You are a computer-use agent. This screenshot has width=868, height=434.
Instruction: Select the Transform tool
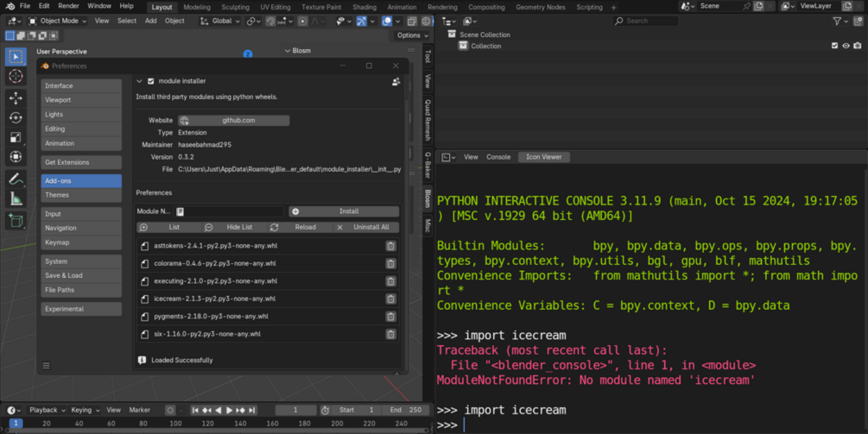(x=16, y=157)
